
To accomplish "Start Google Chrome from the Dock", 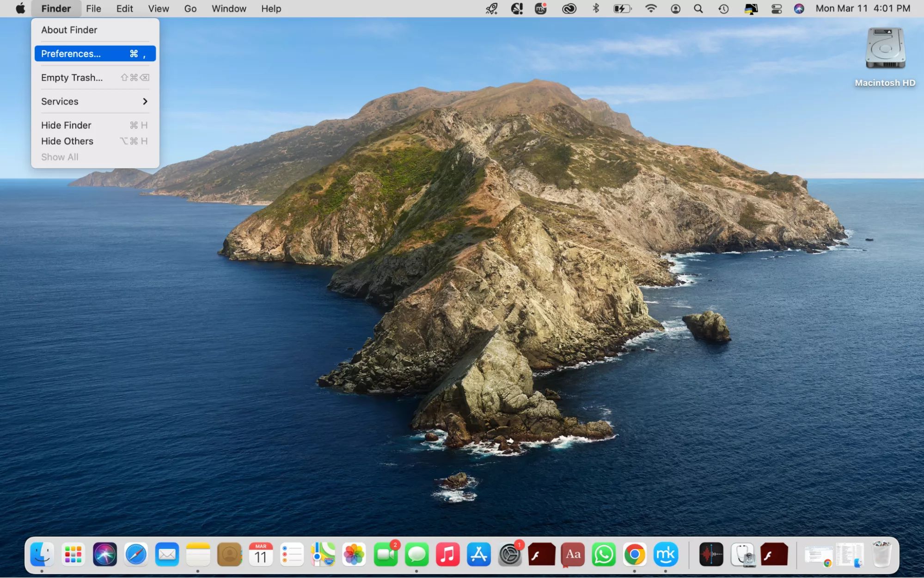I will [x=635, y=554].
